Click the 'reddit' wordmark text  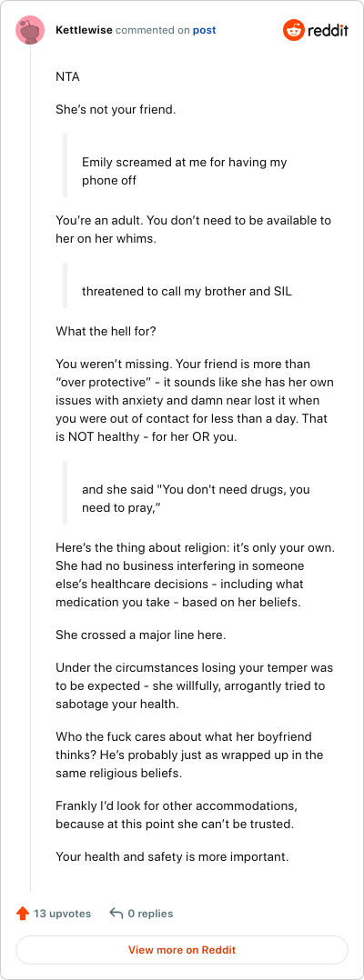click(x=328, y=30)
